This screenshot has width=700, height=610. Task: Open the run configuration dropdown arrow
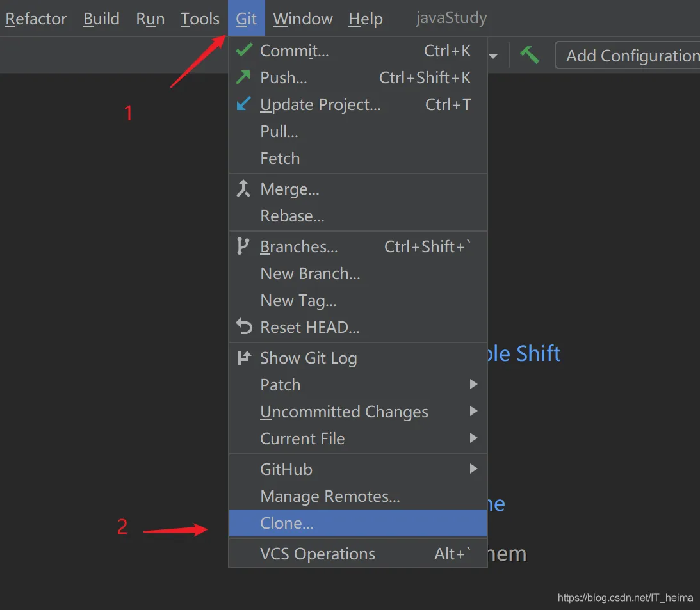494,56
